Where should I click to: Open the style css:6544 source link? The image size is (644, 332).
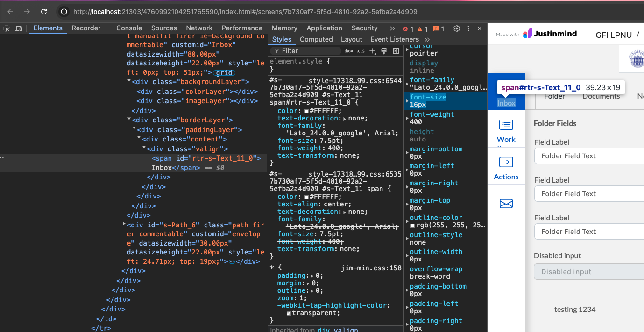(x=354, y=81)
